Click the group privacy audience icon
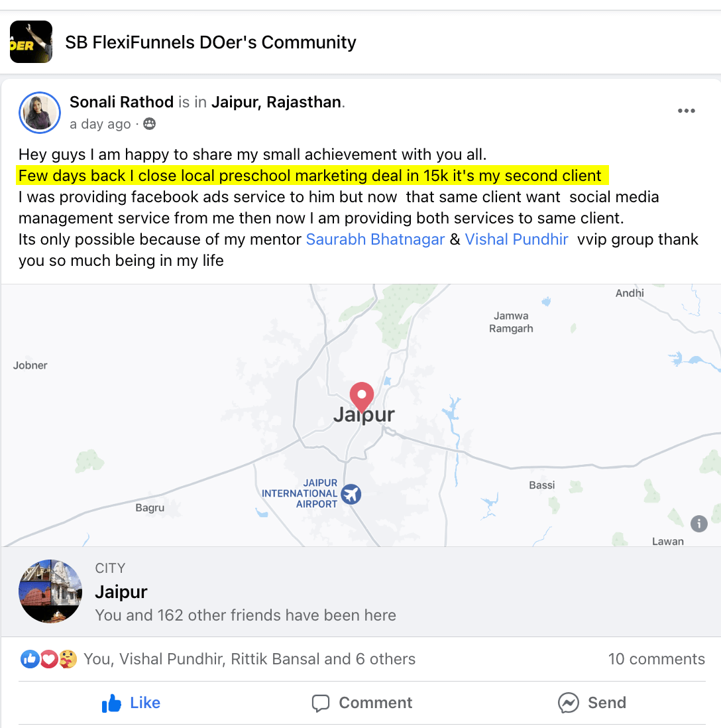Image resolution: width=721 pixels, height=728 pixels. pos(149,124)
